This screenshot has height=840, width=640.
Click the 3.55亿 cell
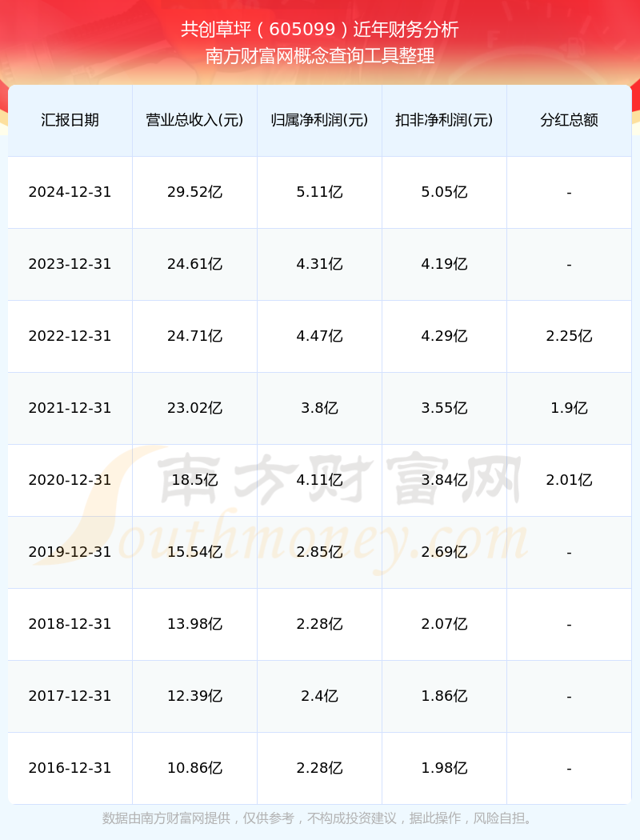pos(445,408)
